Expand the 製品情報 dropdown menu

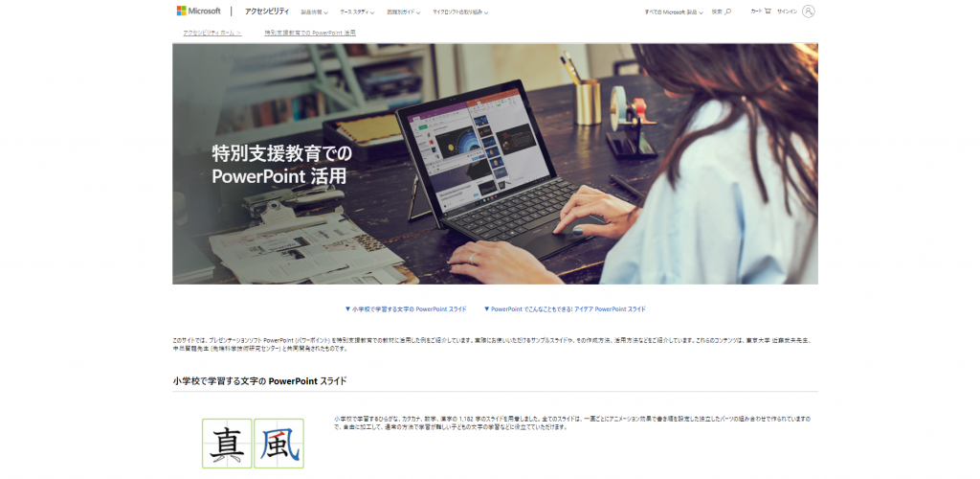(x=314, y=11)
